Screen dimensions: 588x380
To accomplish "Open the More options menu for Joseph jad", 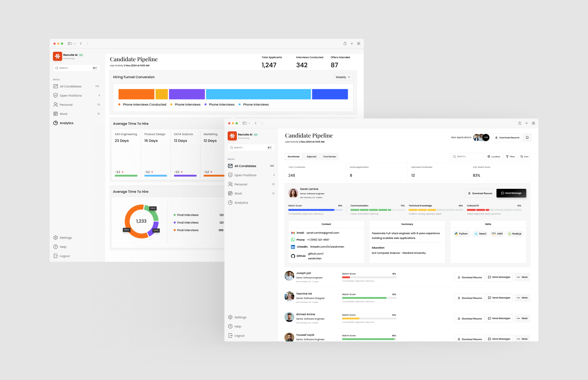I will click(x=522, y=277).
